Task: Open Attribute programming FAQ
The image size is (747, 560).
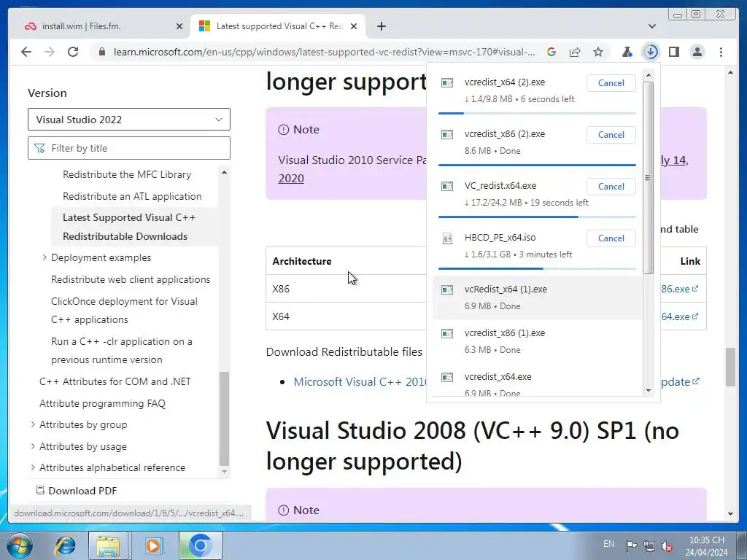Action: [x=102, y=404]
